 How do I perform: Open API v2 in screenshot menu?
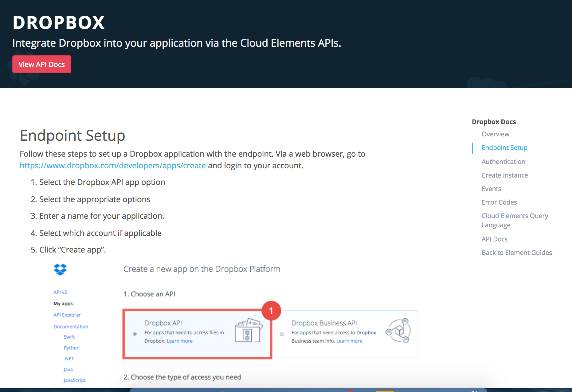point(60,292)
